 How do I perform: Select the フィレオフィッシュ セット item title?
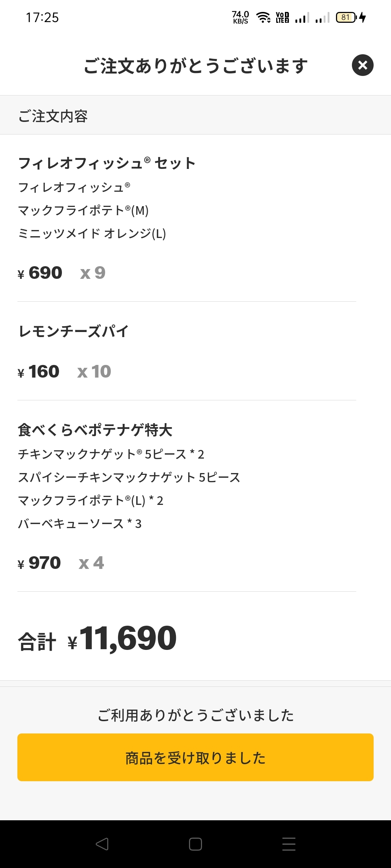pyautogui.click(x=107, y=163)
